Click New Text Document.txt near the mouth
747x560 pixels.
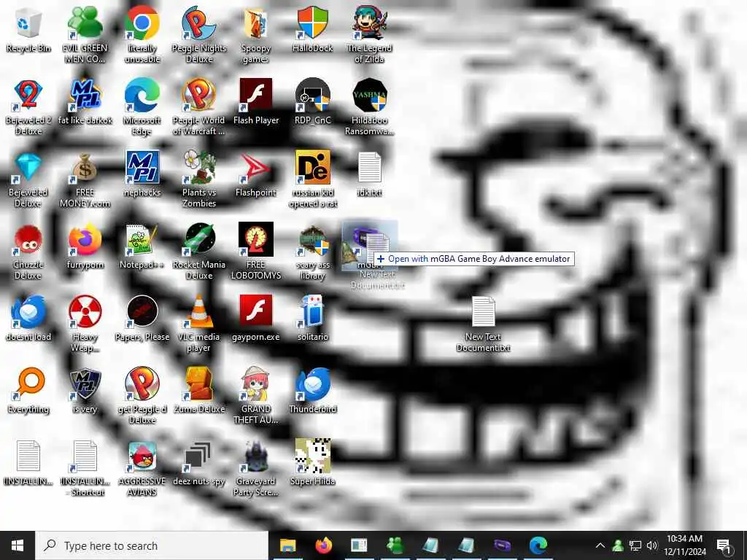point(483,312)
